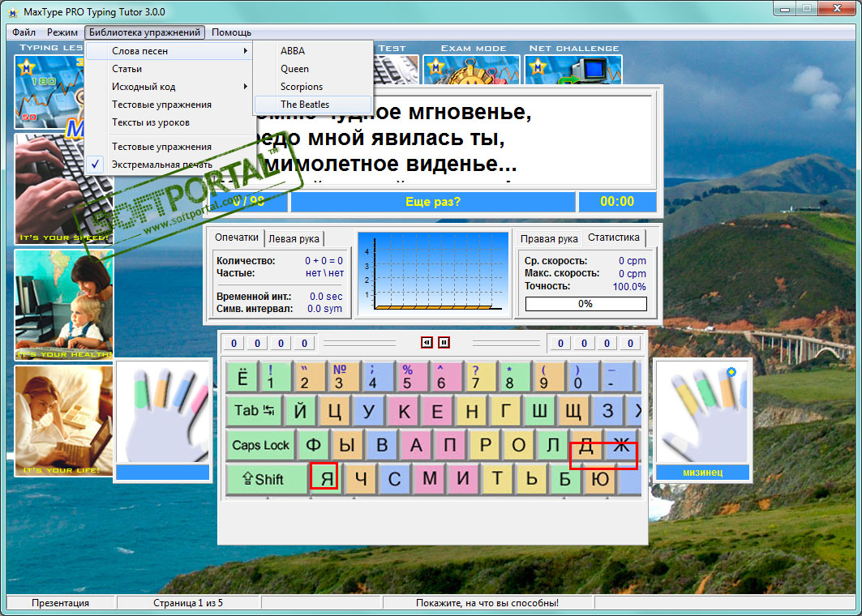
Task: Click the Д key on virtual keyboard
Action: (586, 445)
